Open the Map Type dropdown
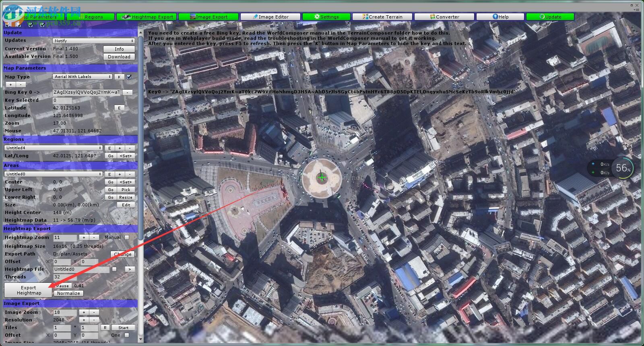 click(x=83, y=76)
